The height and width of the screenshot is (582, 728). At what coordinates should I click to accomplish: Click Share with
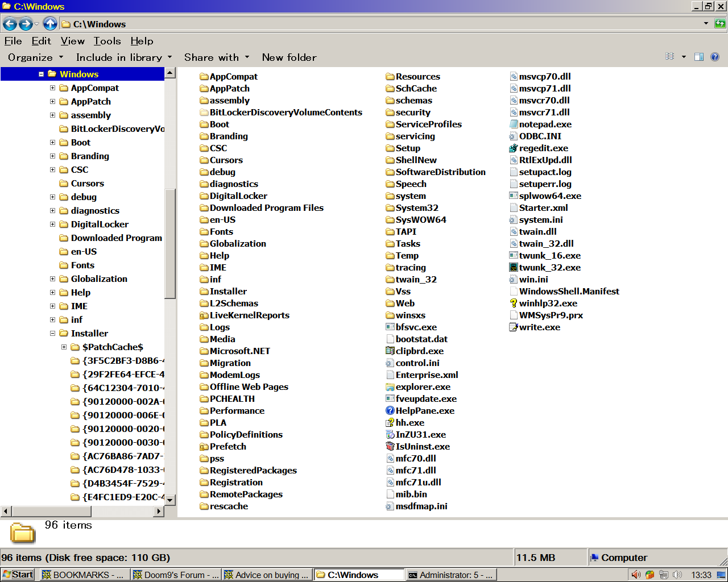pyautogui.click(x=217, y=57)
